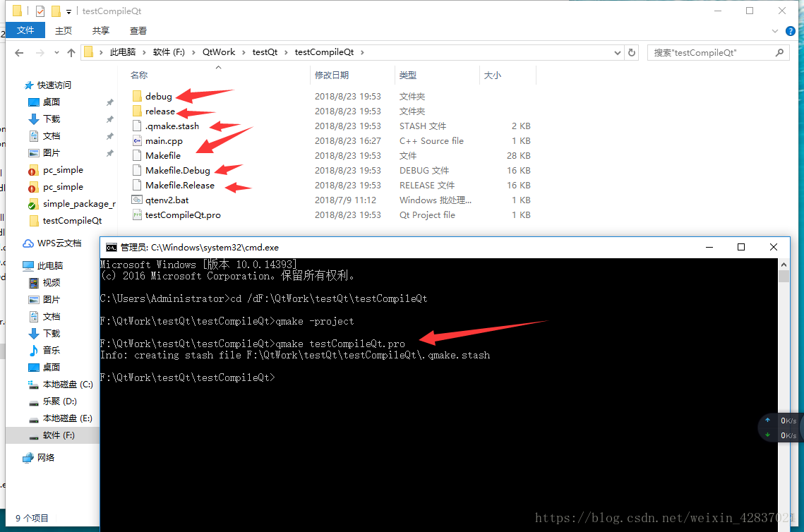
Task: Click the search magnifier icon
Action: (779, 52)
